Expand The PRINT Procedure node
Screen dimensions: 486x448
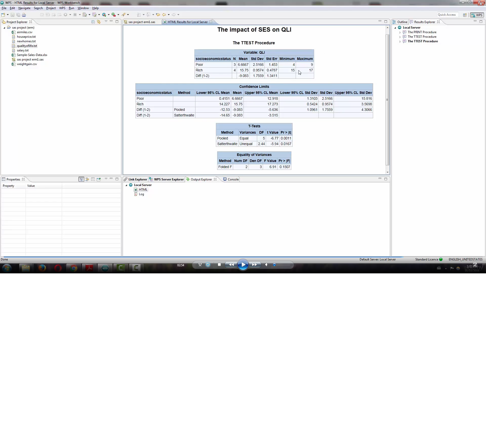click(x=400, y=32)
